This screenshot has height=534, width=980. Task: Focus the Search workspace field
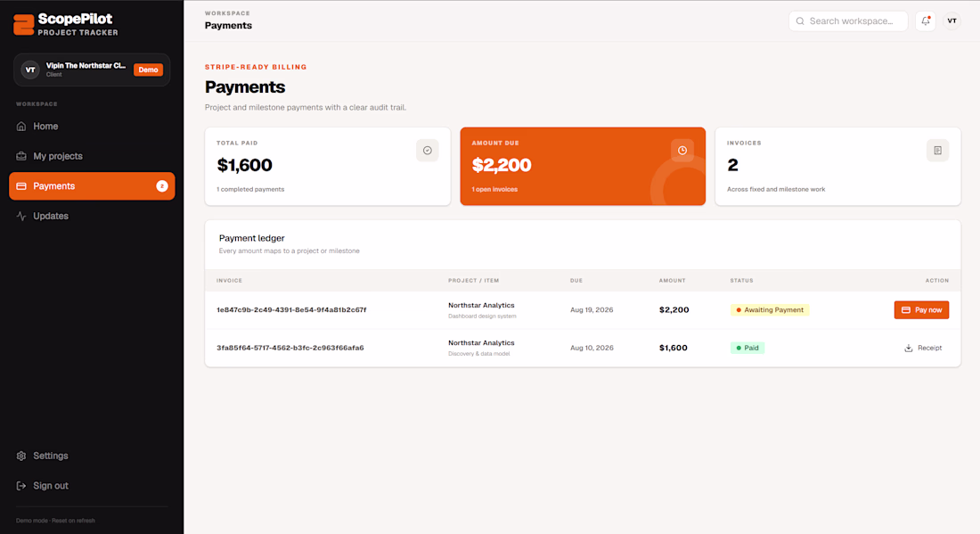click(x=848, y=21)
